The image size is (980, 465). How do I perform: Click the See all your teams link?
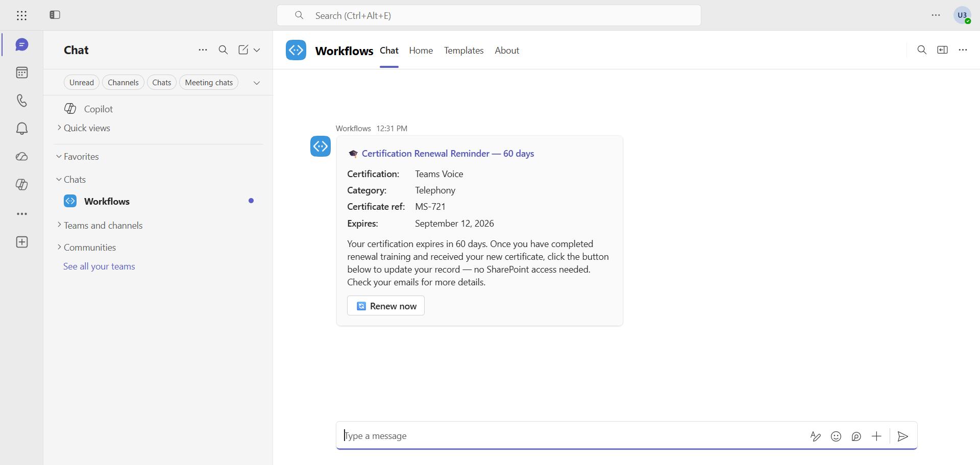pyautogui.click(x=99, y=266)
